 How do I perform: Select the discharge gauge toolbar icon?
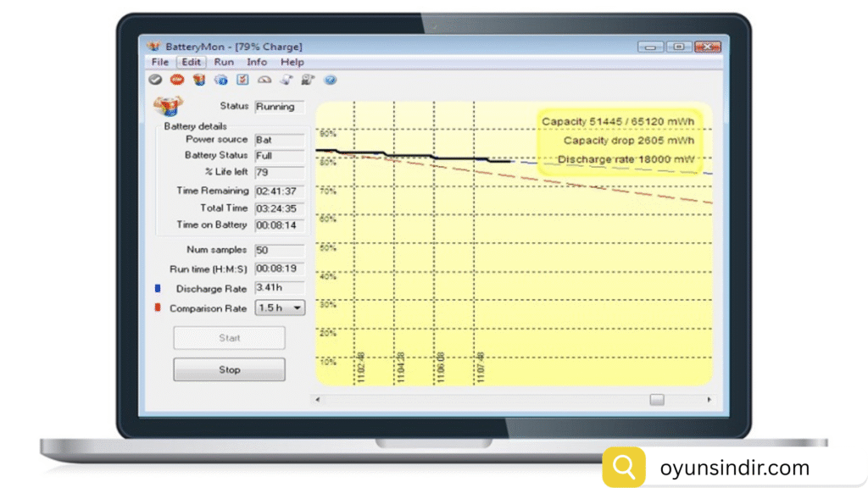(265, 79)
